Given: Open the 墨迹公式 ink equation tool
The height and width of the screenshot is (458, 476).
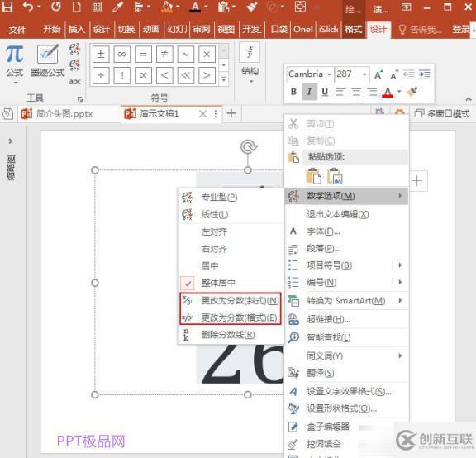Looking at the screenshot, I should (x=48, y=60).
